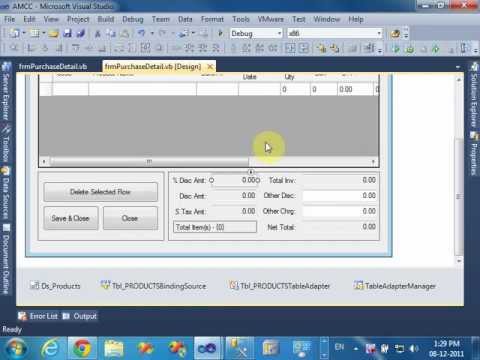Open the File menu
Viewport: 480px width, 360px height.
[9, 19]
